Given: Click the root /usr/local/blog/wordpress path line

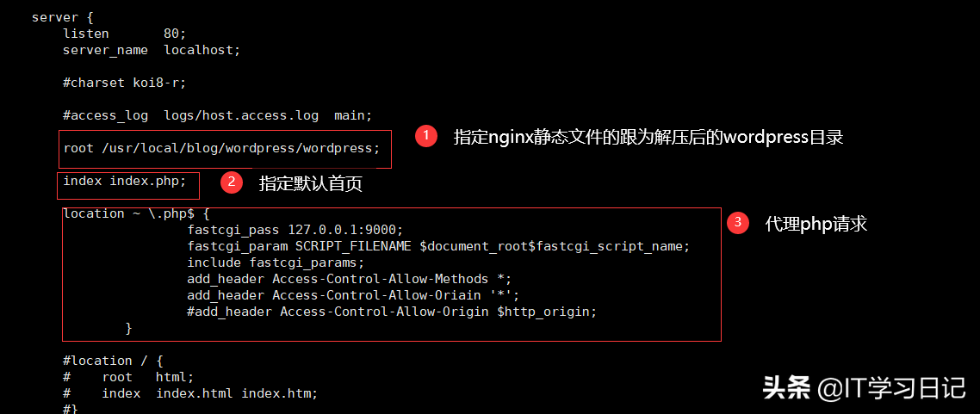Looking at the screenshot, I should point(221,149).
